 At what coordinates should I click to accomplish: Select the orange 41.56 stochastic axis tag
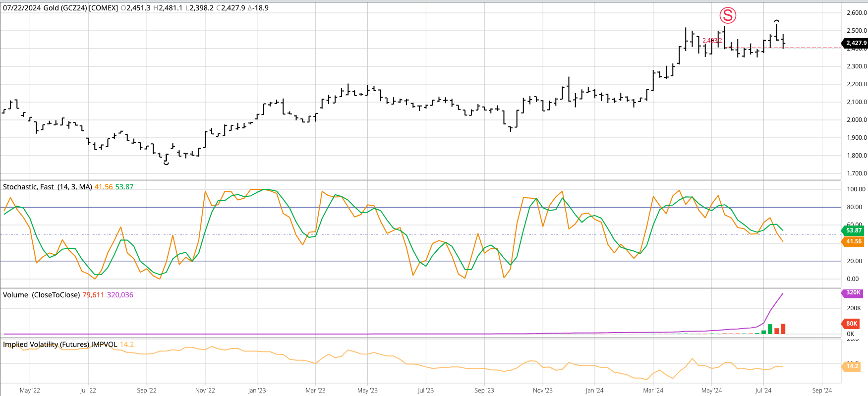point(854,241)
